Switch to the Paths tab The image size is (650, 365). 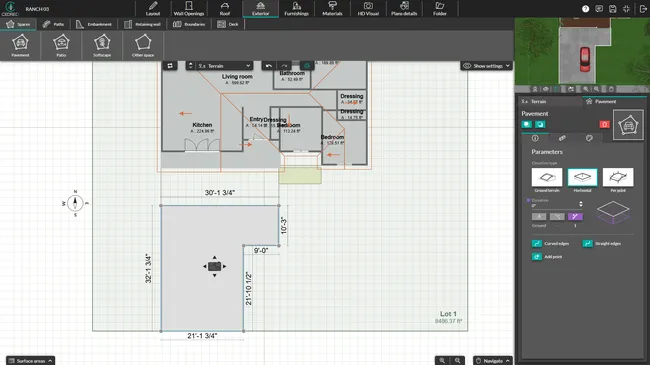point(53,24)
